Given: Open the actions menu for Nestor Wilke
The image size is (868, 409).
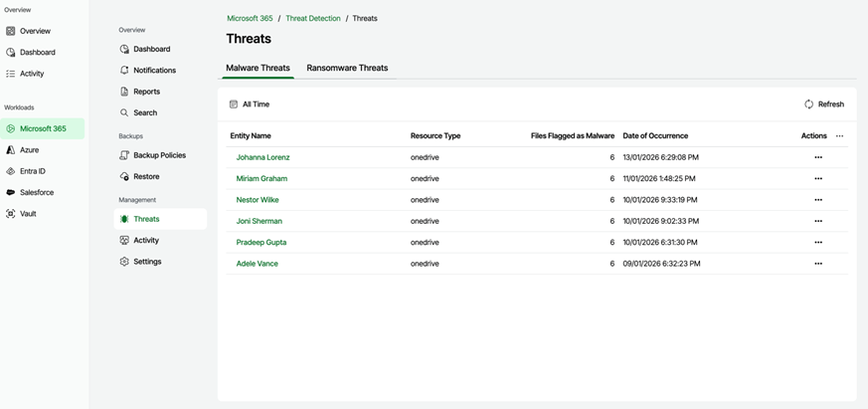Looking at the screenshot, I should 818,200.
